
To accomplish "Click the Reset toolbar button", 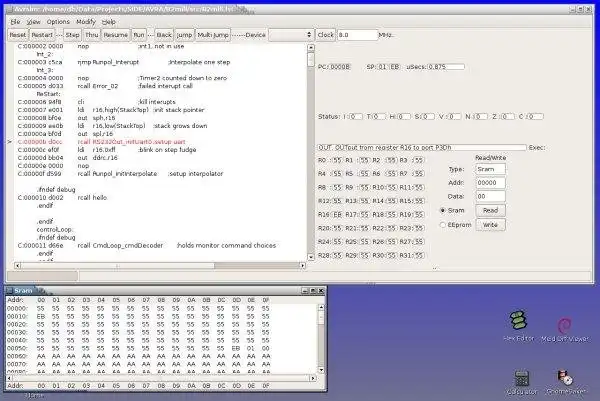I will (18, 35).
